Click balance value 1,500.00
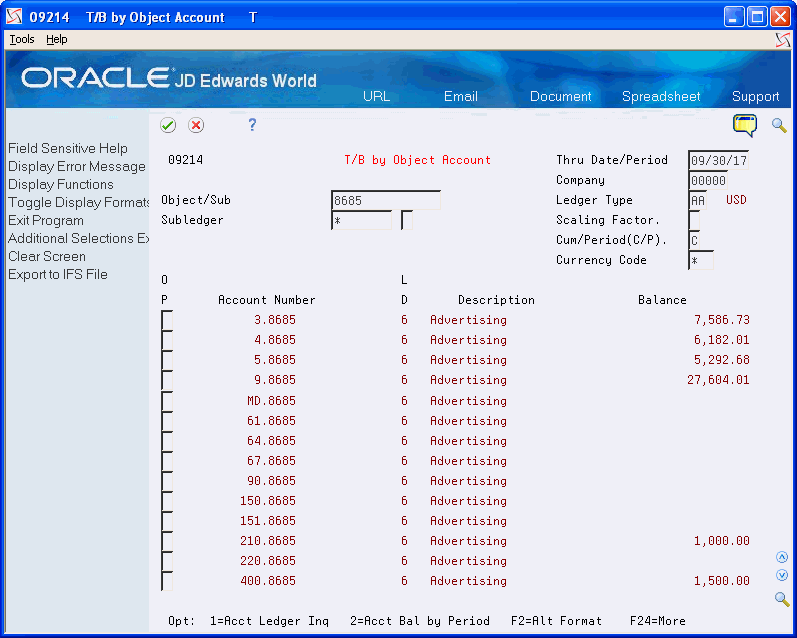Image resolution: width=797 pixels, height=638 pixels. (722, 581)
